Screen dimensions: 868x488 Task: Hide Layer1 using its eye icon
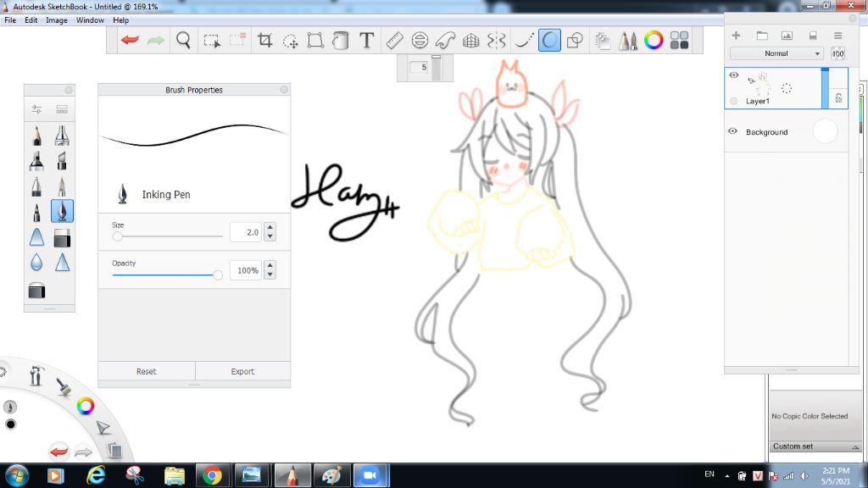(733, 75)
